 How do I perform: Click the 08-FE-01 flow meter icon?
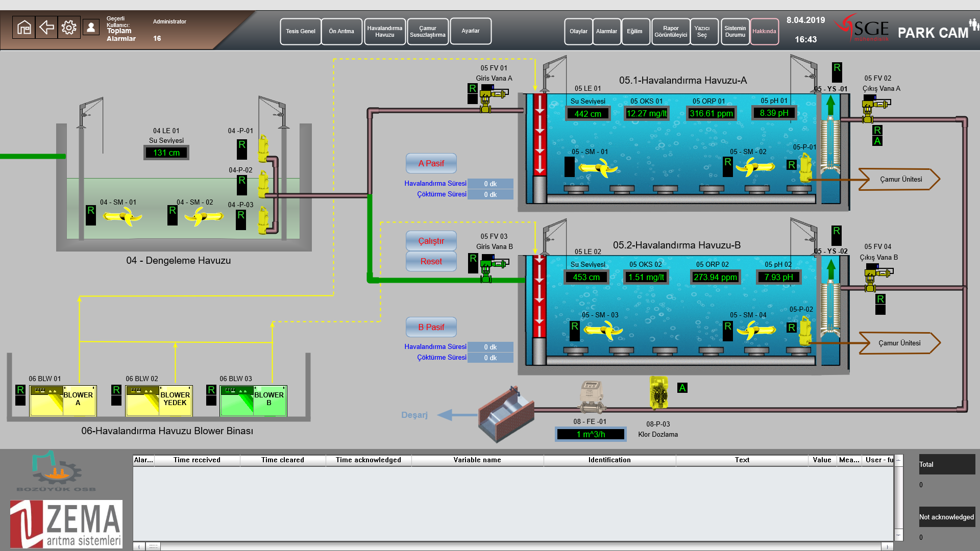pyautogui.click(x=591, y=396)
